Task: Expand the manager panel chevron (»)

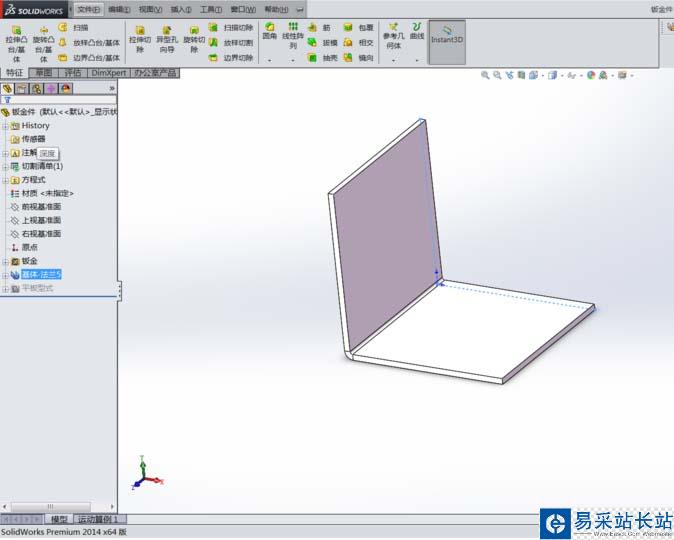Action: pos(112,89)
